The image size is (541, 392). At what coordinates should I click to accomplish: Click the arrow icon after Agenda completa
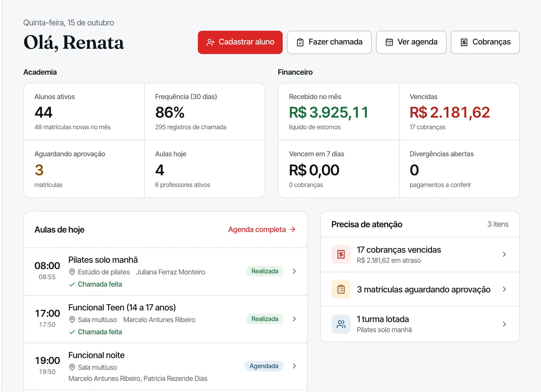point(292,229)
